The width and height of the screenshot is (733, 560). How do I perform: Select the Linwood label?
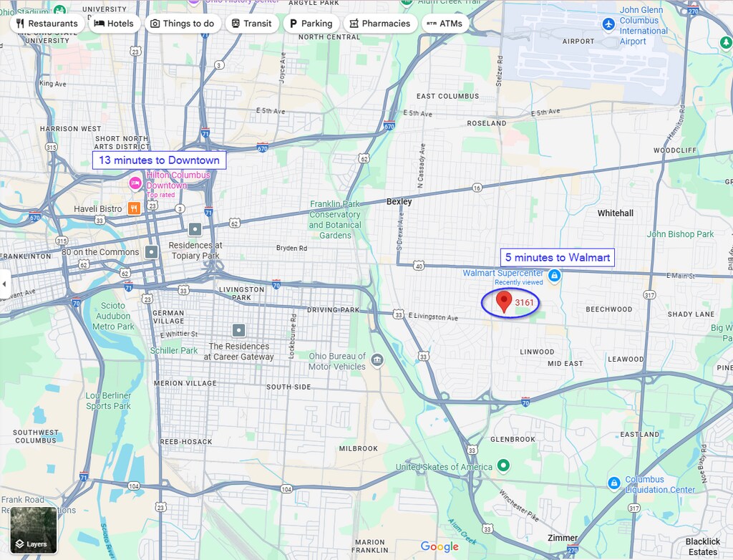[x=537, y=352]
